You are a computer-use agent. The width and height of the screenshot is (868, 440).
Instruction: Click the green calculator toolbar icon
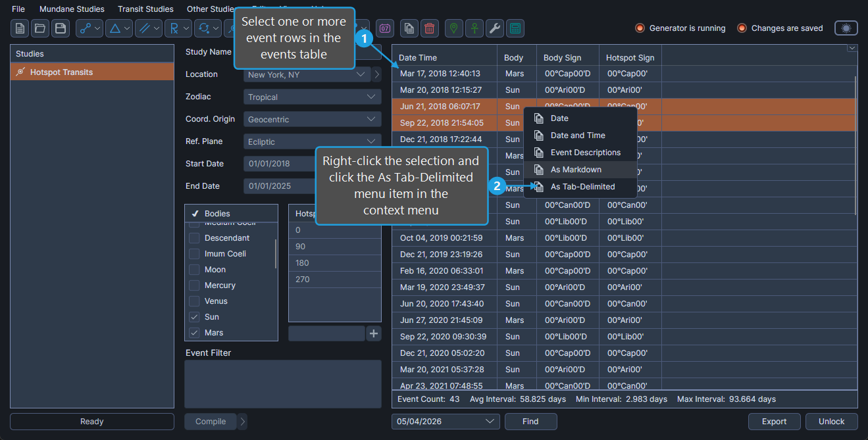pos(515,28)
